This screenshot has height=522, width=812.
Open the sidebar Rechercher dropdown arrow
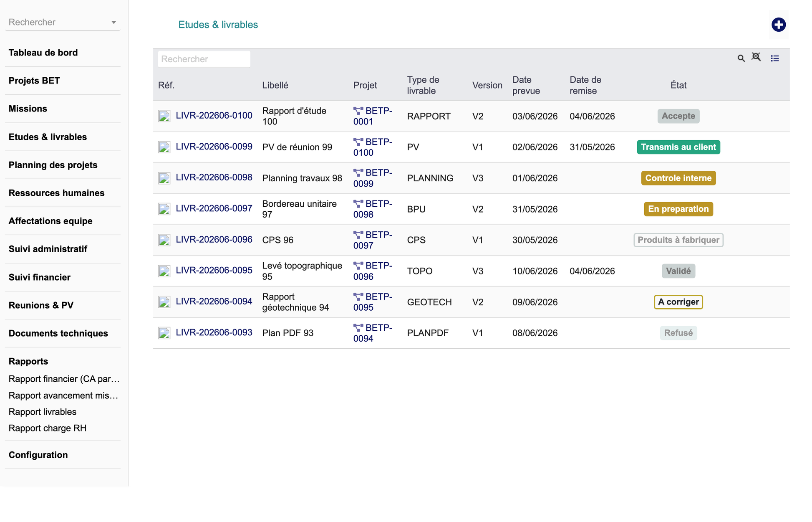pyautogui.click(x=113, y=23)
